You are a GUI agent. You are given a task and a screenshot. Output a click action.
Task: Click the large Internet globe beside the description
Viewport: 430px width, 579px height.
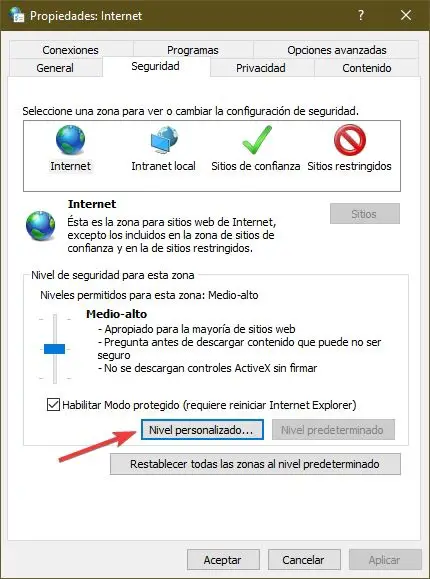[x=40, y=225]
